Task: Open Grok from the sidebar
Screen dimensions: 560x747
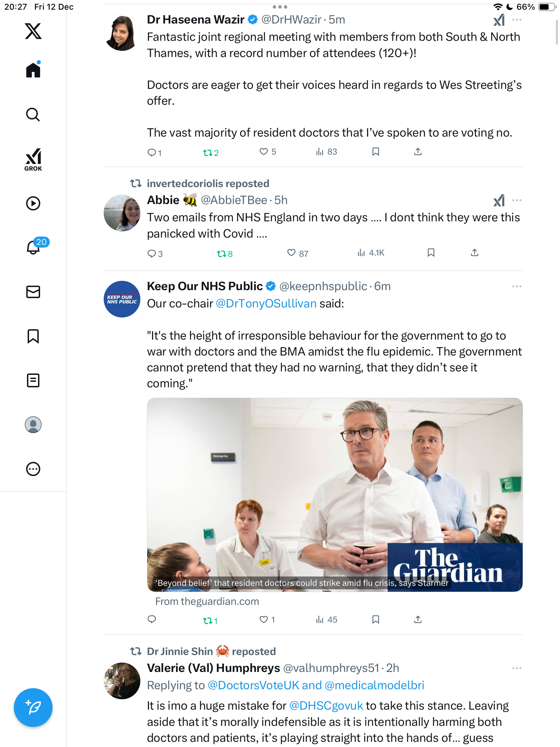Action: [x=33, y=159]
